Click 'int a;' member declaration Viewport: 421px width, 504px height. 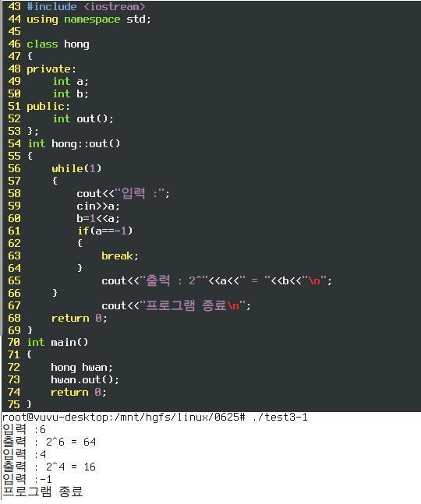pyautogui.click(x=70, y=81)
